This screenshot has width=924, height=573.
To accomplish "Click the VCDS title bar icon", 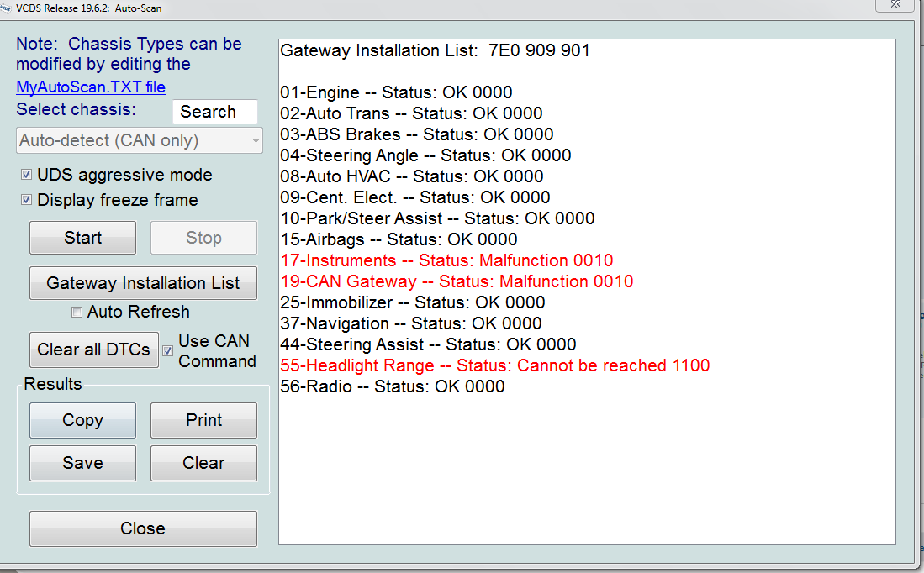I will pos(5,8).
